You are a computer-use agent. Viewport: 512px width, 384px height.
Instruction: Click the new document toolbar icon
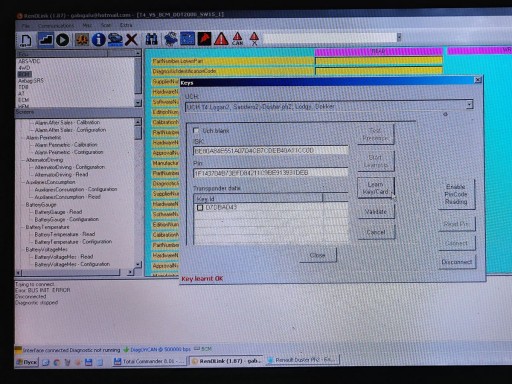[26, 40]
